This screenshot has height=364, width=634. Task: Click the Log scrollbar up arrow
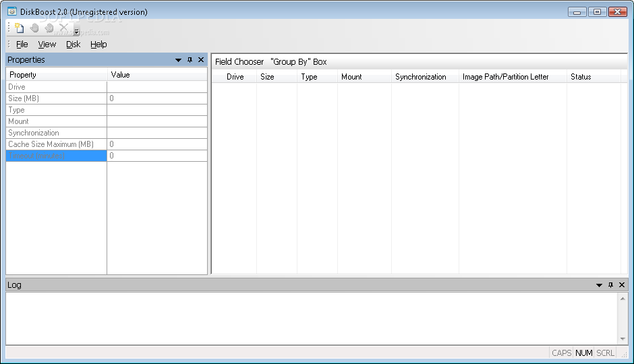(623, 299)
